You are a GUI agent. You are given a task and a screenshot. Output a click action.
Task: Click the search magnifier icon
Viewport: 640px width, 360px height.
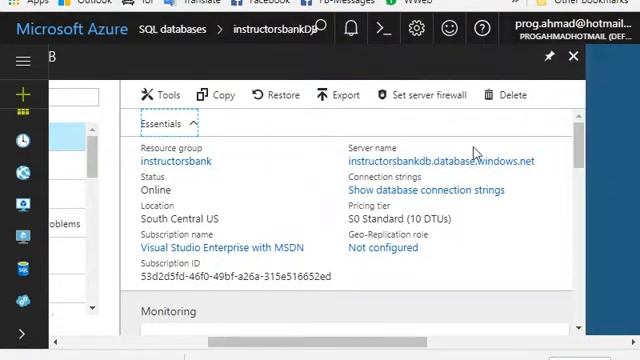pyautogui.click(x=321, y=25)
